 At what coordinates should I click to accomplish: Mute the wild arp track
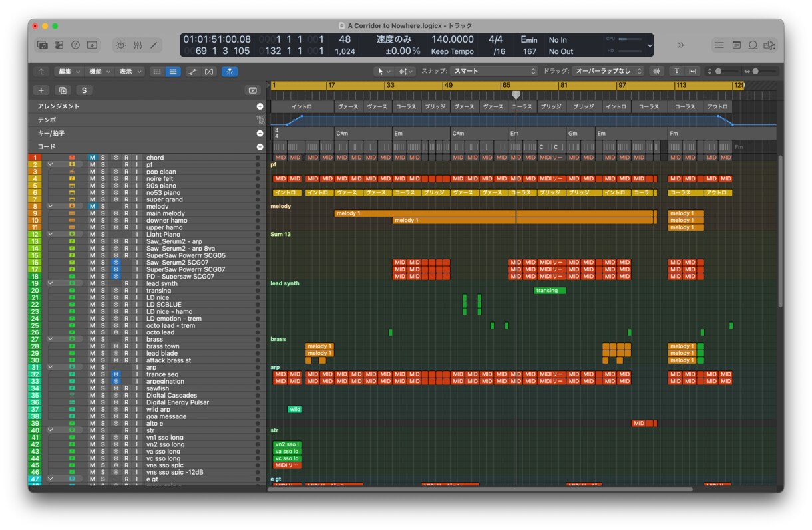point(93,410)
